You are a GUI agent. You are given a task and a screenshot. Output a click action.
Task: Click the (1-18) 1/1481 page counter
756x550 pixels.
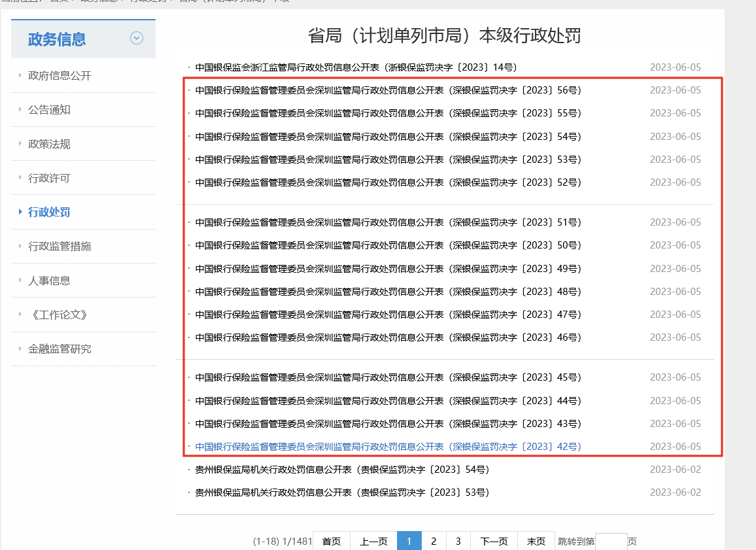[x=283, y=541]
